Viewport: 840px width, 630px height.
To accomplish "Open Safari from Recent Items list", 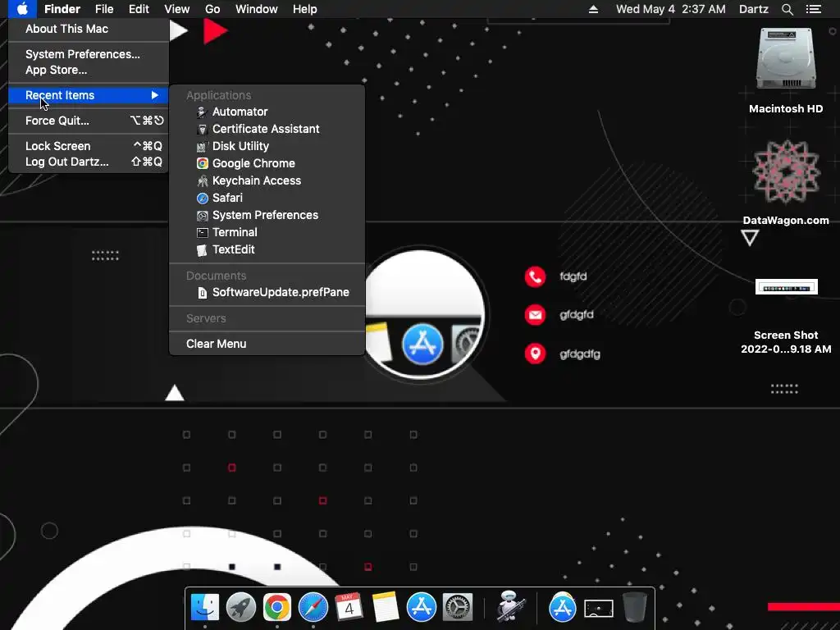I will click(x=267, y=198).
